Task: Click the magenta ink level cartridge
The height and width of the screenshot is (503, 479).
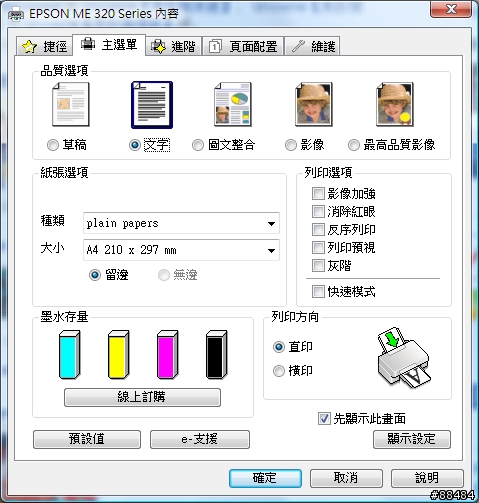Action: pos(168,355)
